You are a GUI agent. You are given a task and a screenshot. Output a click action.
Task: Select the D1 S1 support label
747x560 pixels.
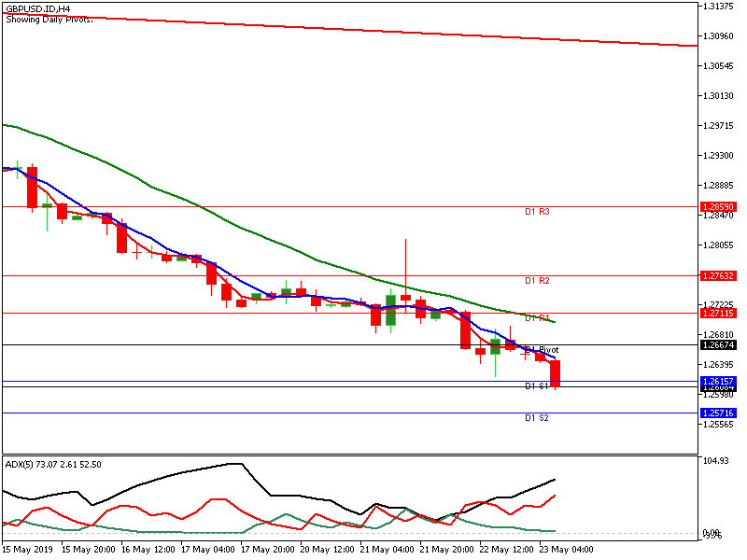tap(536, 386)
